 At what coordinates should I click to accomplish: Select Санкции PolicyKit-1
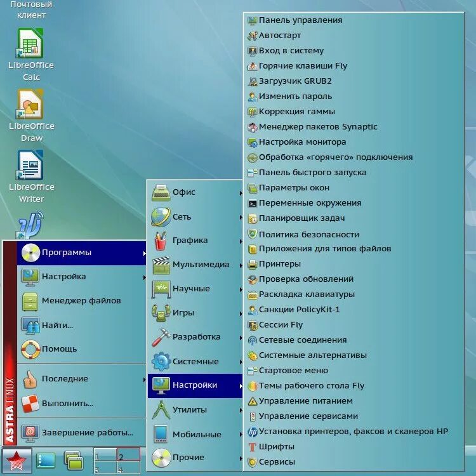354,310
